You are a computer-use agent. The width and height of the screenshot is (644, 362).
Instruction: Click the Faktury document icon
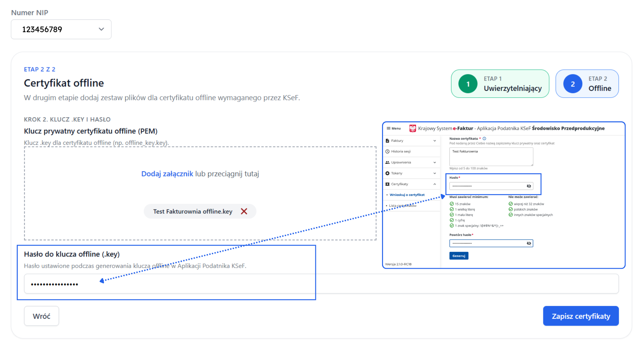click(x=387, y=141)
